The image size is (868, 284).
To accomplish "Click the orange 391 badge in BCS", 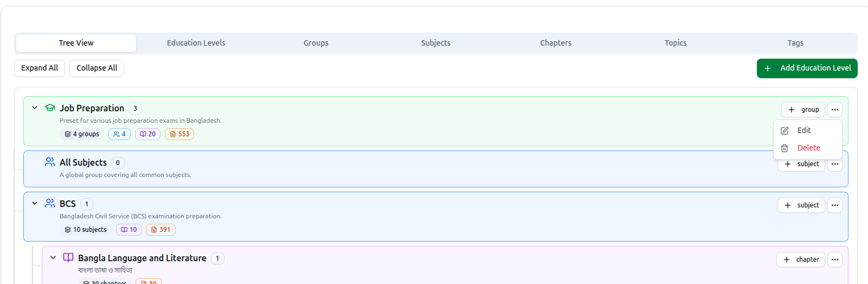I will coord(160,230).
